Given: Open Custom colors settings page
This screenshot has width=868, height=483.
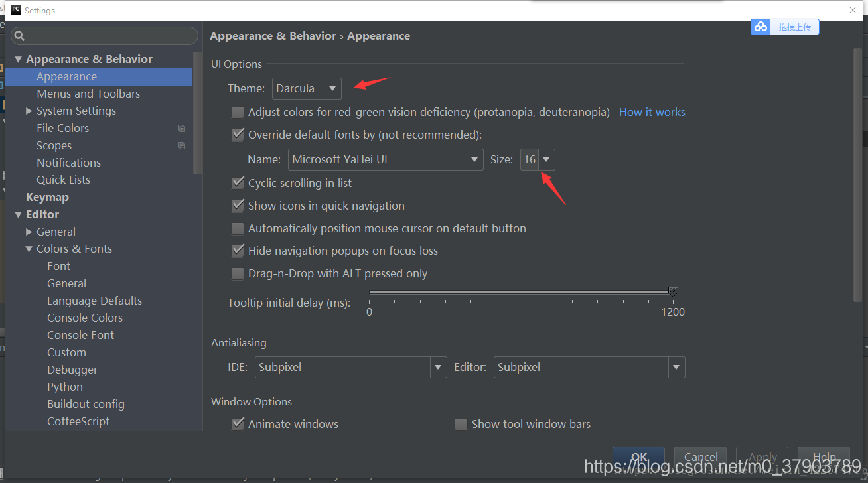Looking at the screenshot, I should click(66, 352).
